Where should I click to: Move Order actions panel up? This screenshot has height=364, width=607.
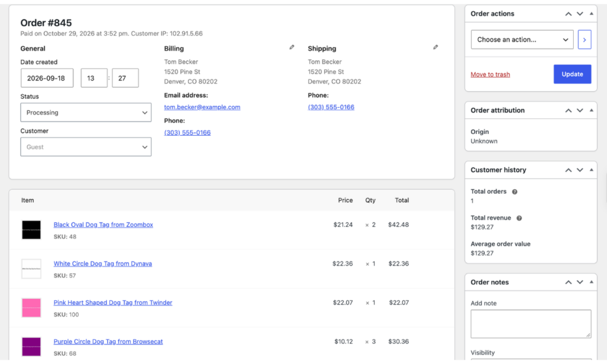(568, 14)
